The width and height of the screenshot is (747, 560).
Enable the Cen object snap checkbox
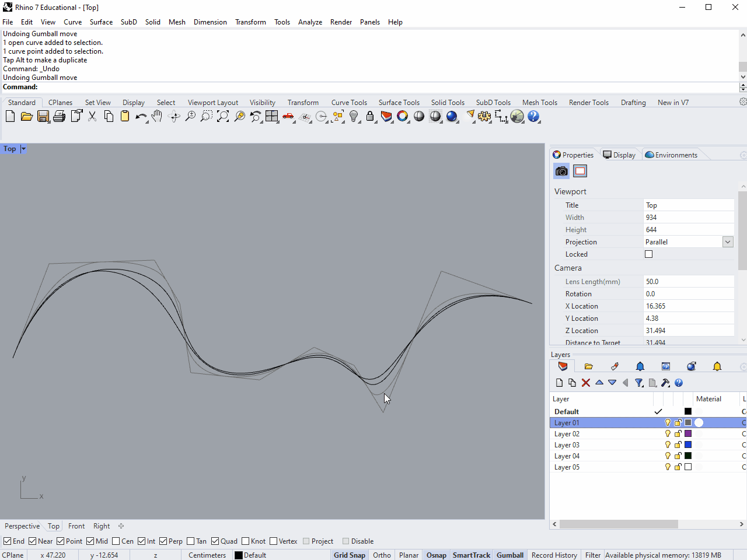116,541
